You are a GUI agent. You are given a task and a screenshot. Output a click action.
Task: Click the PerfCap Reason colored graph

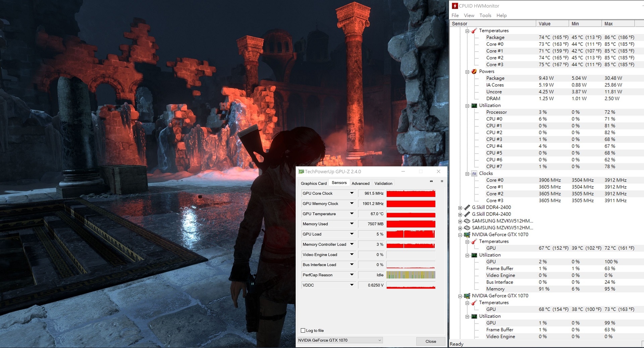(411, 275)
